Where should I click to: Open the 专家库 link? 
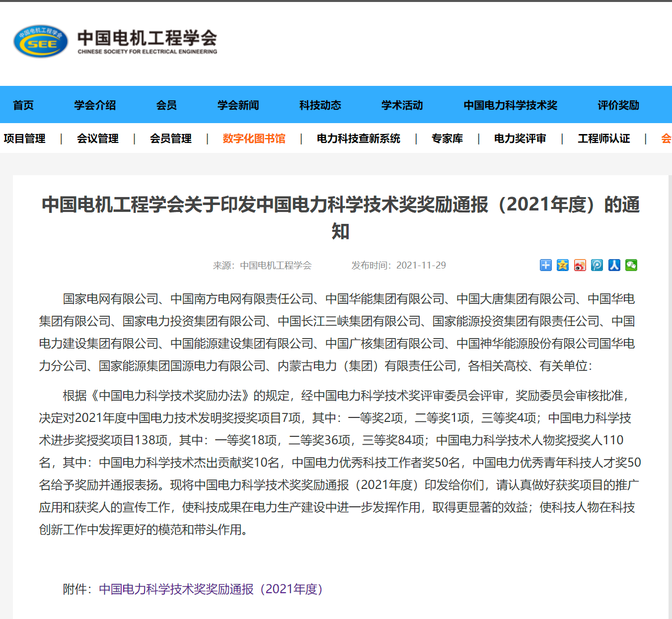click(447, 138)
